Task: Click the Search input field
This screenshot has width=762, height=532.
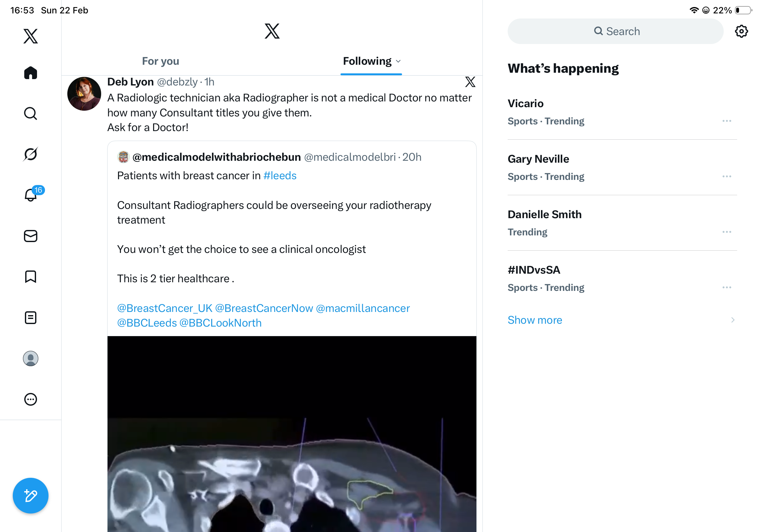Action: (x=615, y=32)
